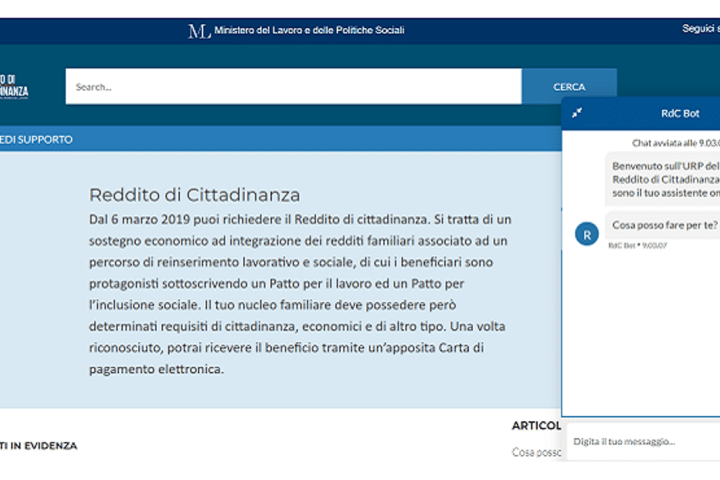720x480 pixels.
Task: Click the Benvenuto welcome chat bubble
Action: pyautogui.click(x=665, y=178)
